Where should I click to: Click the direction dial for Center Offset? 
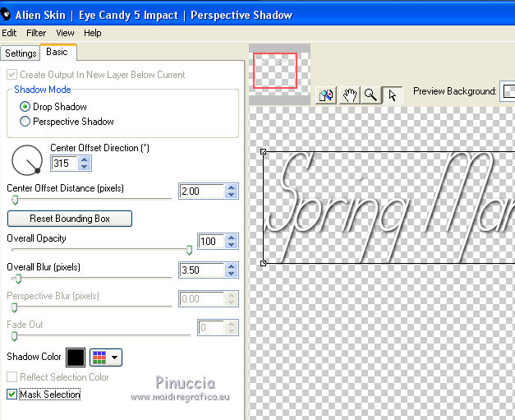click(x=27, y=160)
